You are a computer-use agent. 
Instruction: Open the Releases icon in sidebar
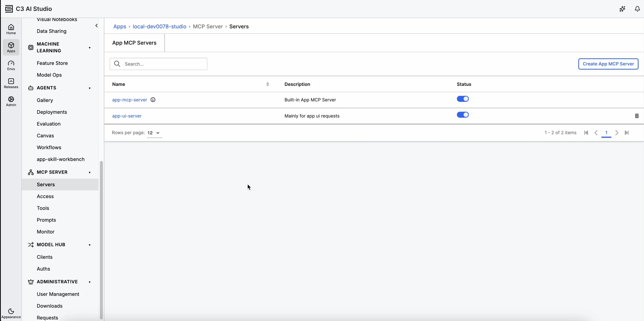point(11,83)
